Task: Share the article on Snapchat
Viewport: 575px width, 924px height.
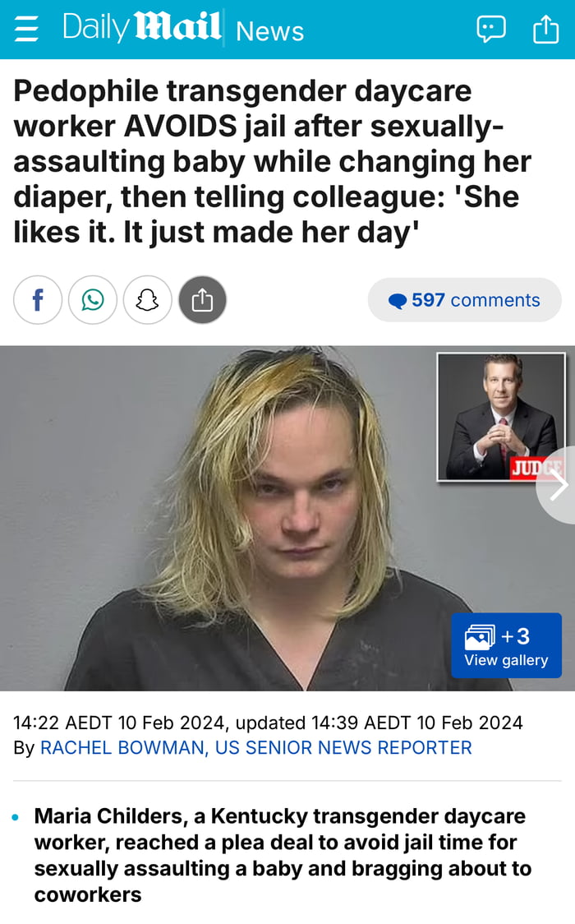Action: click(147, 300)
